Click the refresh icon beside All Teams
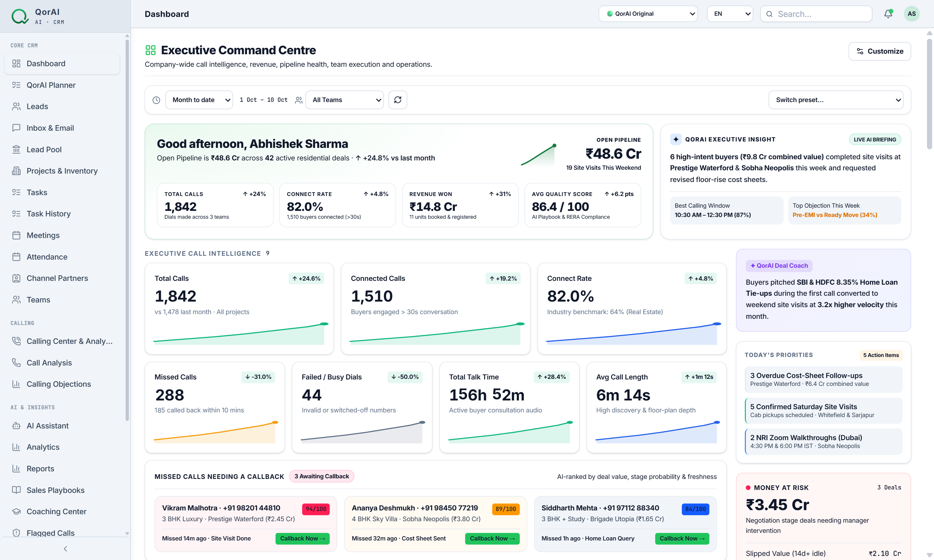This screenshot has height=560, width=934. tap(398, 100)
